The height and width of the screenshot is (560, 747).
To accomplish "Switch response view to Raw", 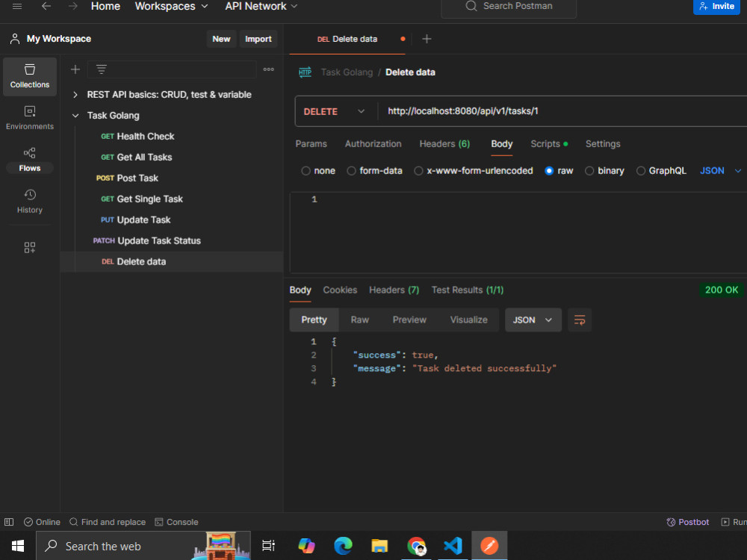I will click(x=360, y=320).
